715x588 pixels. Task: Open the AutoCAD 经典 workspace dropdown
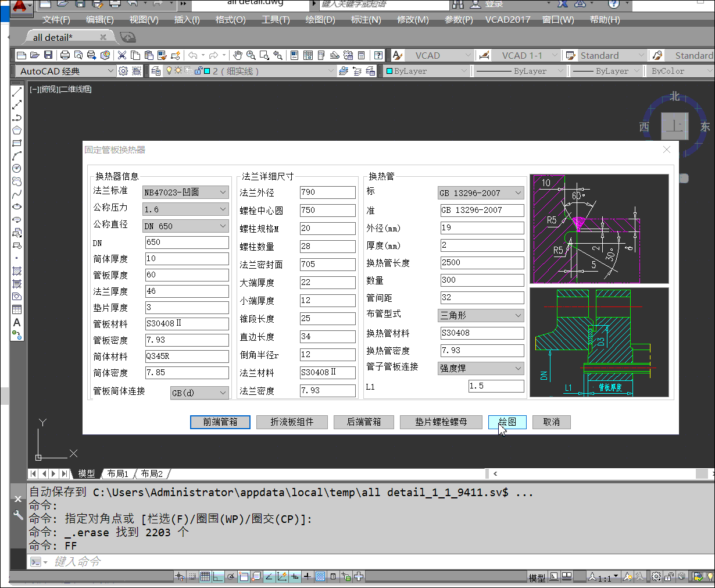65,71
